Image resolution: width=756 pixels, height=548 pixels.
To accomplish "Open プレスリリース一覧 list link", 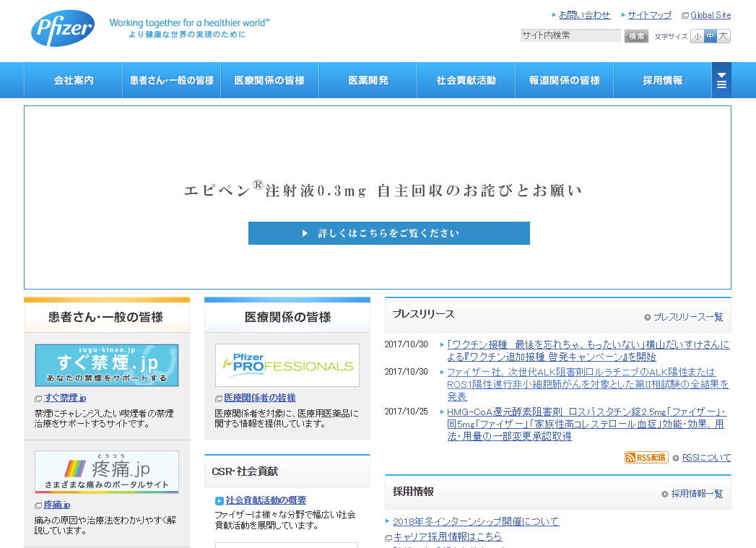I will coord(688,317).
